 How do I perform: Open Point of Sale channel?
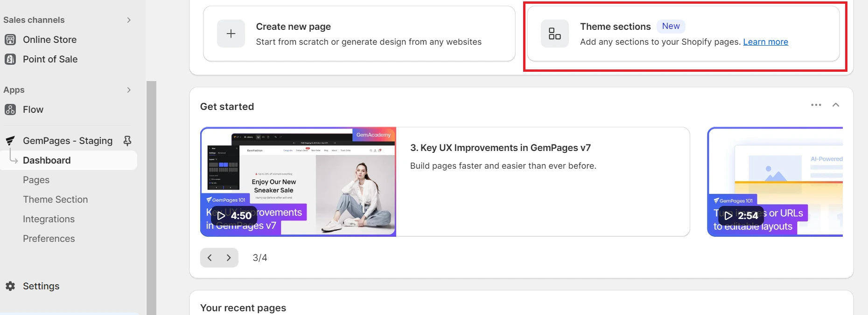(50, 59)
